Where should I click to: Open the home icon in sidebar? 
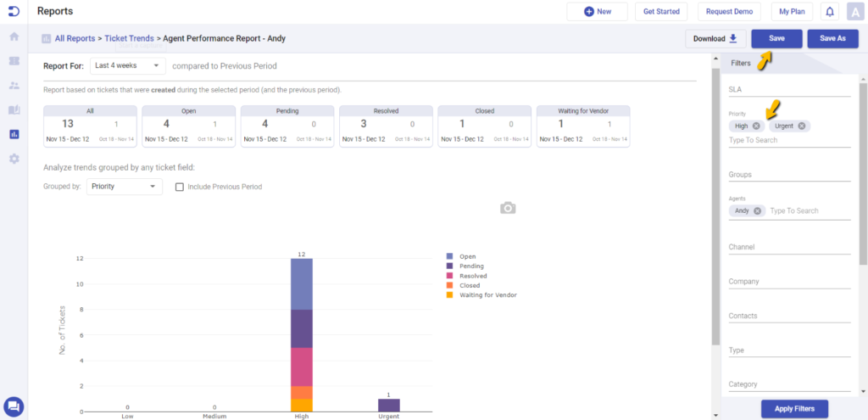[x=14, y=36]
